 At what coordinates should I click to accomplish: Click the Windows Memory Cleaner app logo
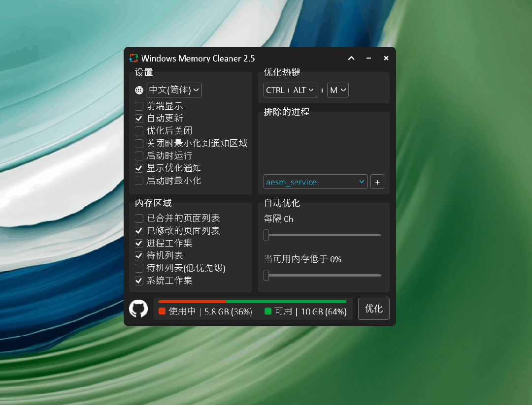(133, 58)
